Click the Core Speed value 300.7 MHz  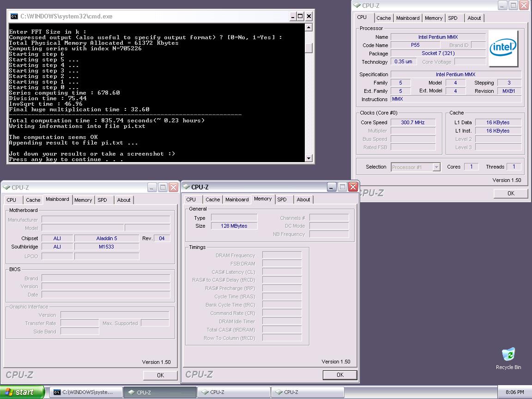[x=413, y=122]
